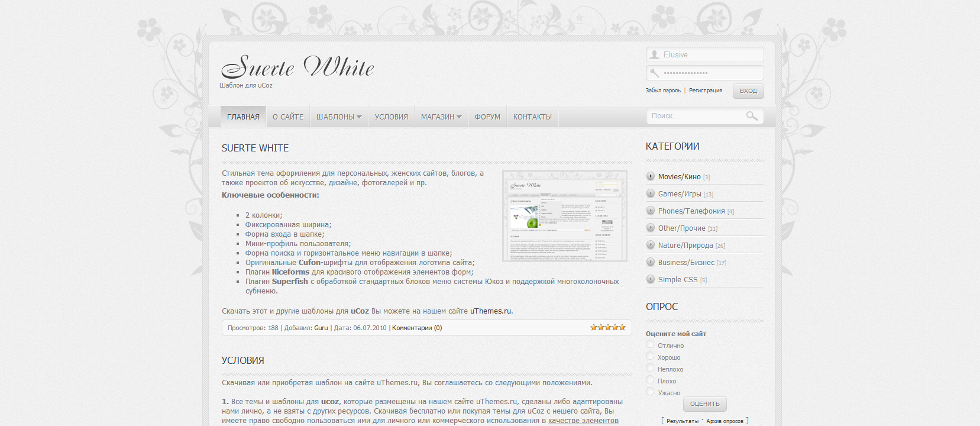The height and width of the screenshot is (426, 980).
Task: Open the Комментарии (0) link
Action: [417, 328]
